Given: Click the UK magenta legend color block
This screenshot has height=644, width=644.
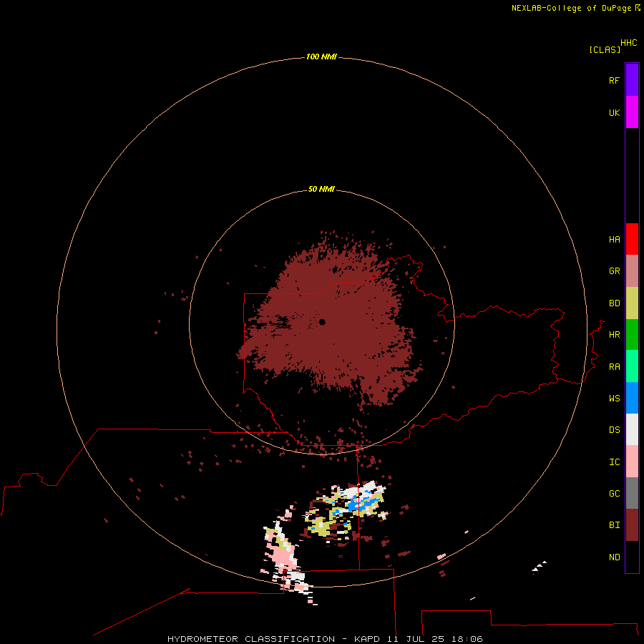Looking at the screenshot, I should pyautogui.click(x=632, y=112).
